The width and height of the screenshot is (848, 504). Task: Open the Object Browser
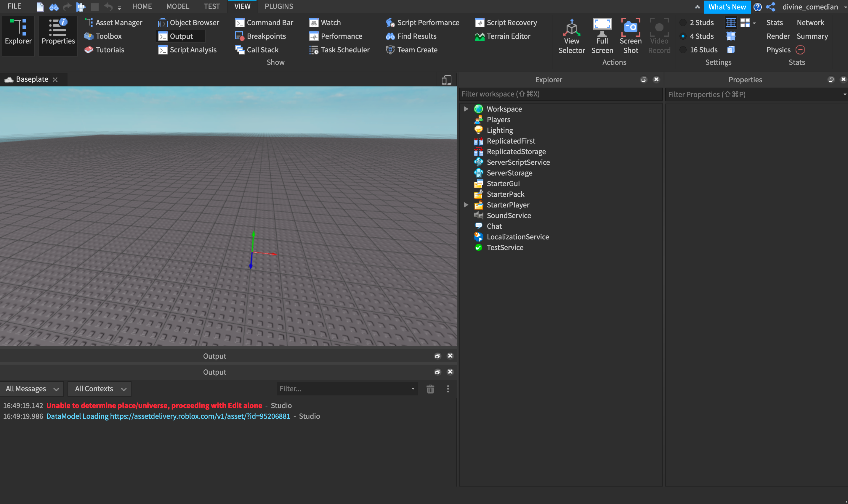pos(189,22)
